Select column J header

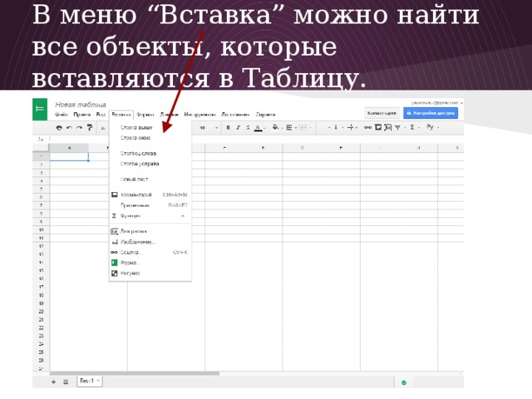(x=418, y=148)
